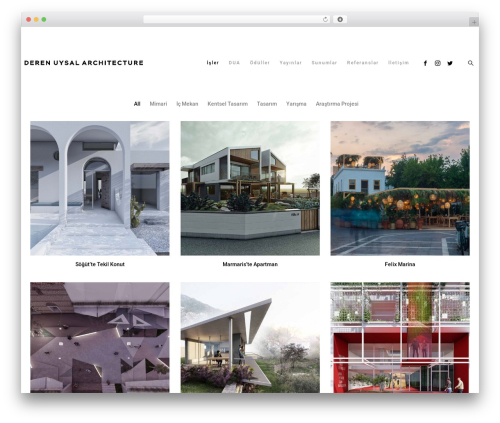Open the Yayınlar menu item
The image size is (500, 423).
[x=290, y=63]
